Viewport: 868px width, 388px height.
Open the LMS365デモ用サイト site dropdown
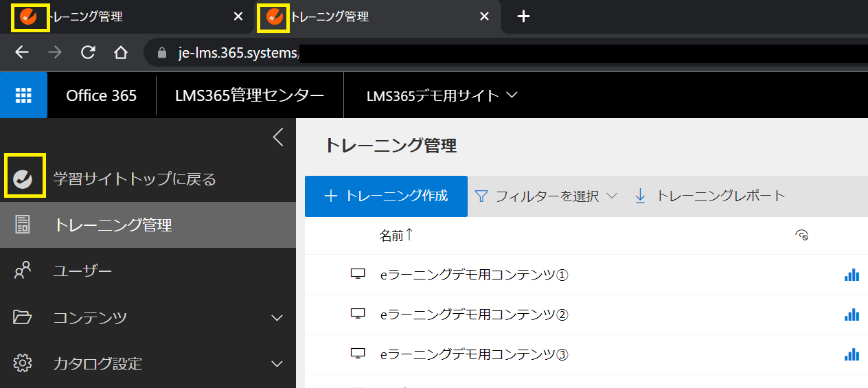coord(442,95)
